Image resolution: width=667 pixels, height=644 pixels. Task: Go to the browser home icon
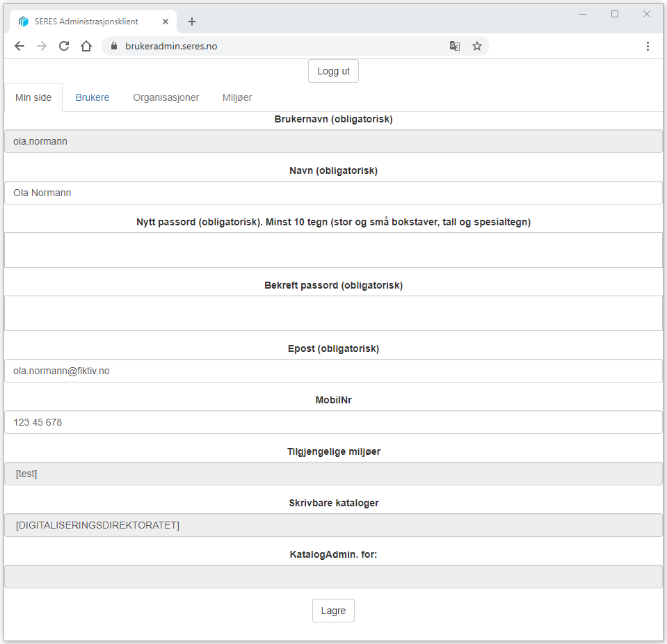coord(86,46)
